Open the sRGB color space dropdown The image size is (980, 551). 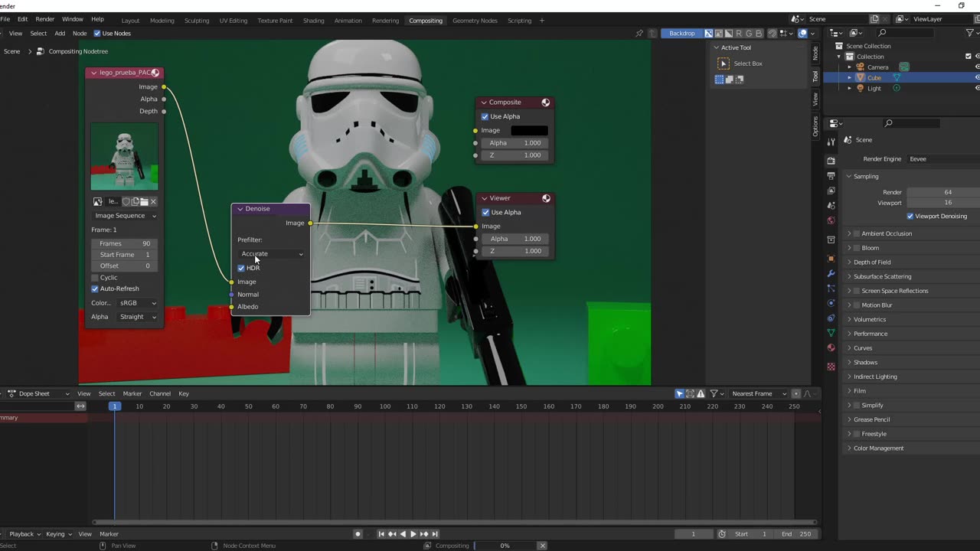138,303
